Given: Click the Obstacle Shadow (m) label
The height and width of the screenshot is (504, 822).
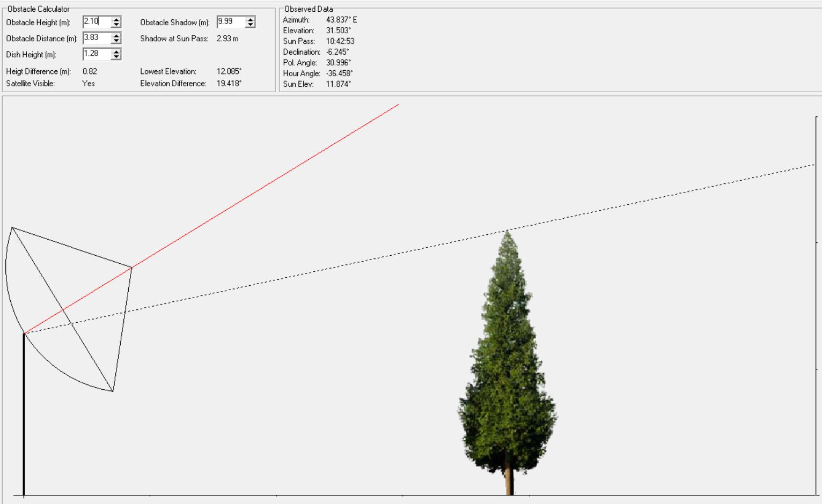Looking at the screenshot, I should point(175,23).
